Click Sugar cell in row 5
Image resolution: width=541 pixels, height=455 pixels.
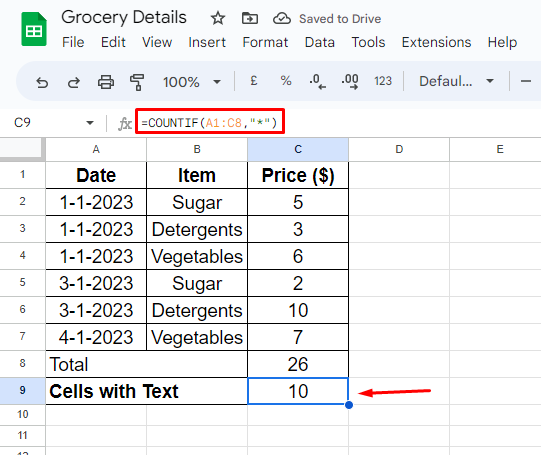197,283
